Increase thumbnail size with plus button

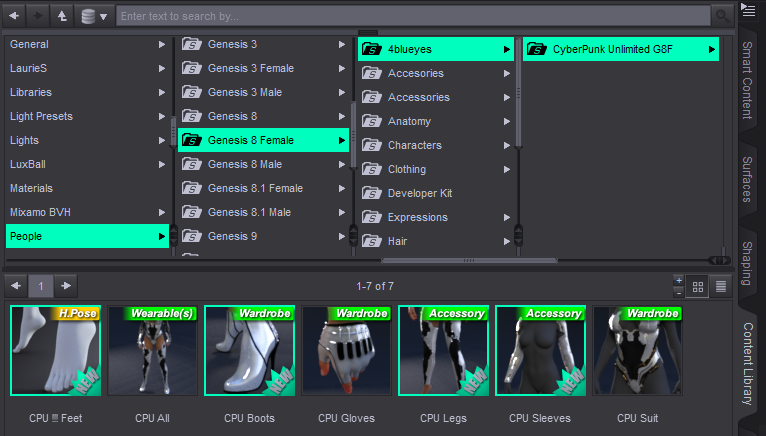coord(679,281)
